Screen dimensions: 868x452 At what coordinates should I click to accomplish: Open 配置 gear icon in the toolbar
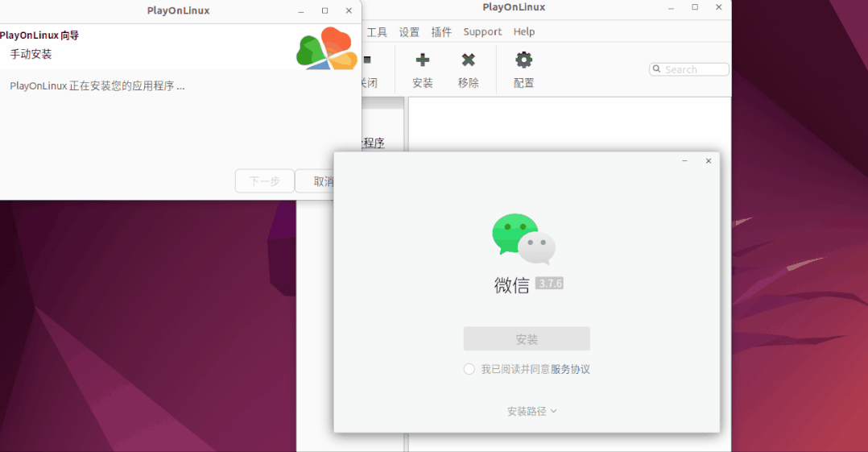pyautogui.click(x=523, y=60)
